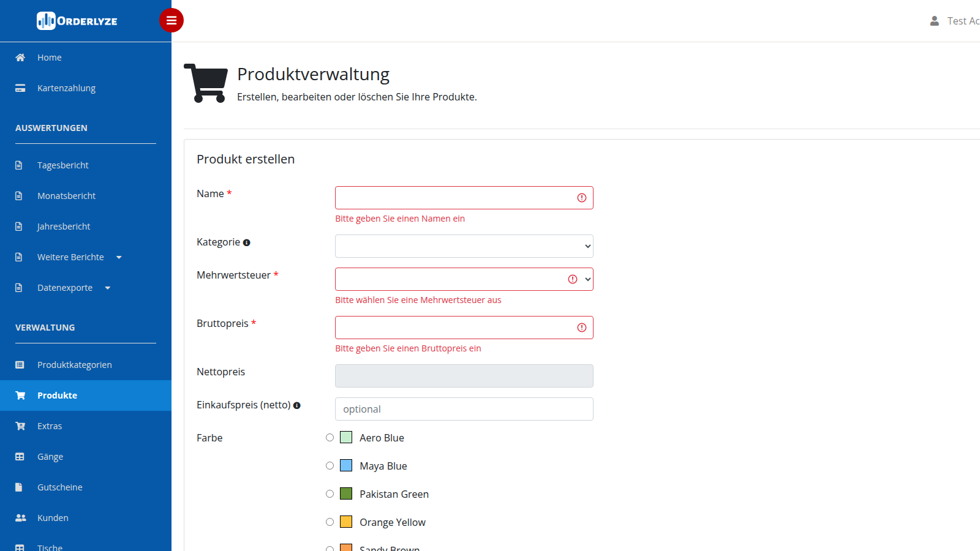Click the Home house icon
The width and height of the screenshot is (980, 551).
pyautogui.click(x=20, y=58)
